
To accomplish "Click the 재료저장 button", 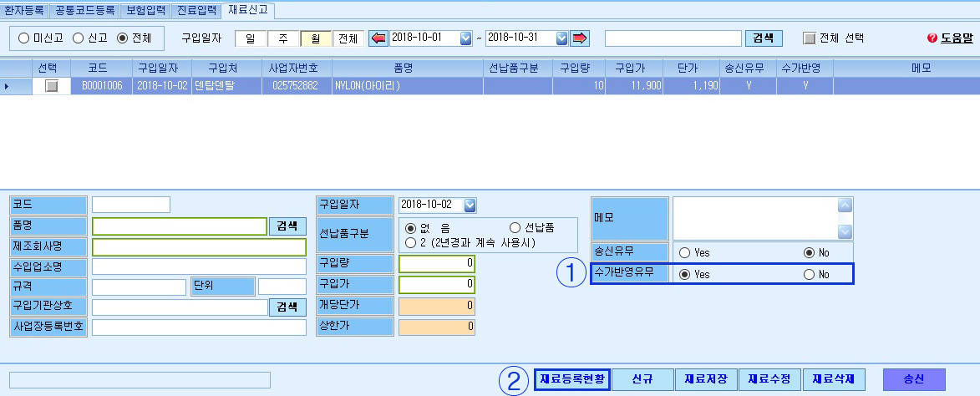I will click(x=706, y=379).
